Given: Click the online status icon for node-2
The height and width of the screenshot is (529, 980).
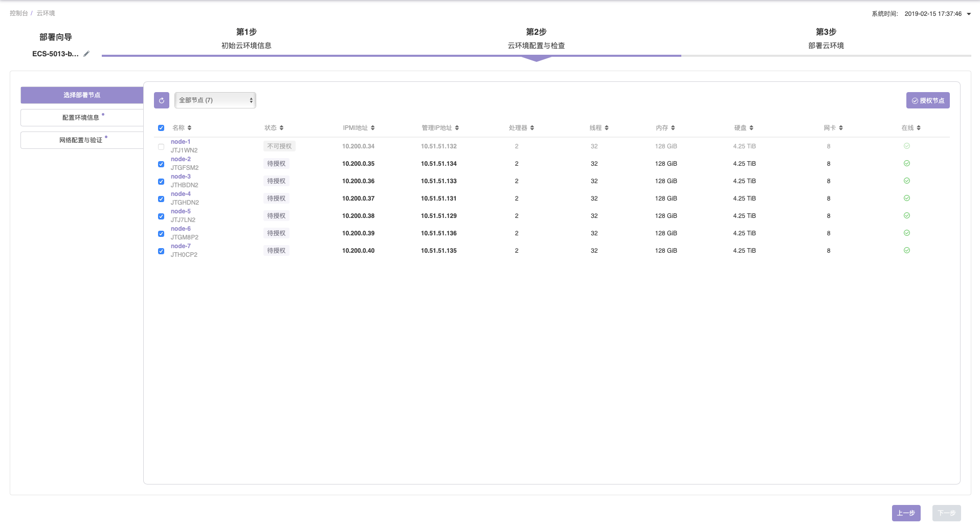Looking at the screenshot, I should [906, 164].
